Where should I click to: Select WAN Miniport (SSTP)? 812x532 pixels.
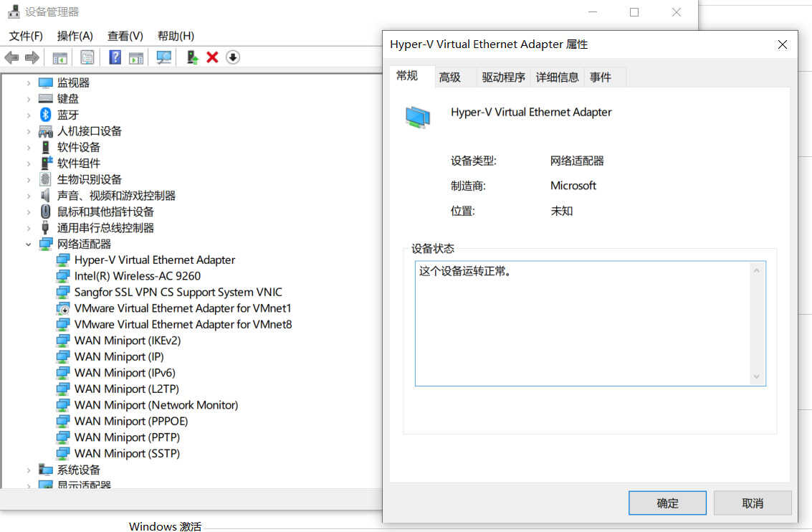coord(128,453)
